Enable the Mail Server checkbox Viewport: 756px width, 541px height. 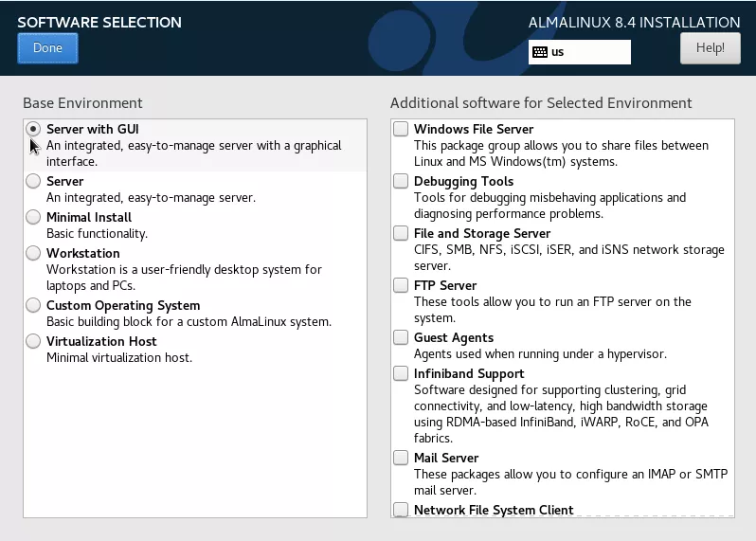(401, 457)
